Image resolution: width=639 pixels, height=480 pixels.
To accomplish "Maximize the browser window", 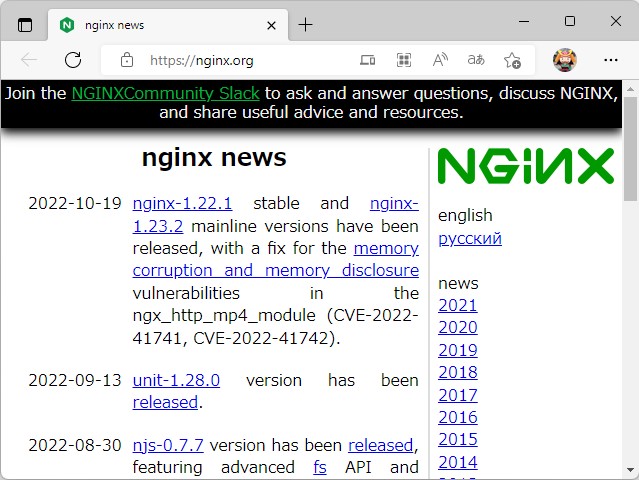I will 570,21.
